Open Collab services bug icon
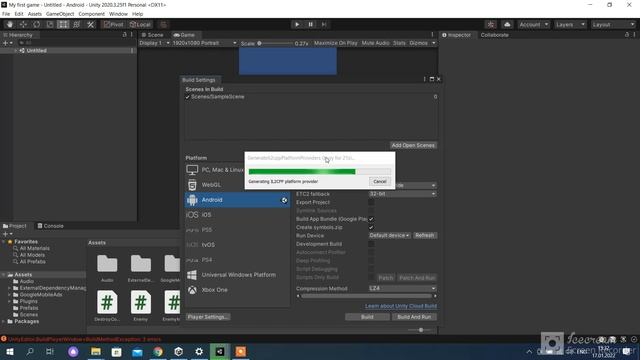This screenshot has height=360, width=640. pyautogui.click(x=491, y=24)
